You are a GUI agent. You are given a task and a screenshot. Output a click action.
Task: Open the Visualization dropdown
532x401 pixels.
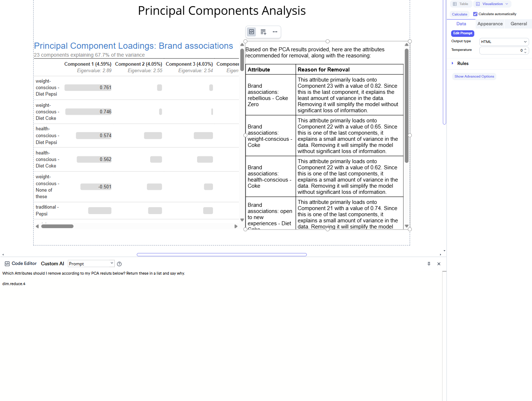point(492,4)
